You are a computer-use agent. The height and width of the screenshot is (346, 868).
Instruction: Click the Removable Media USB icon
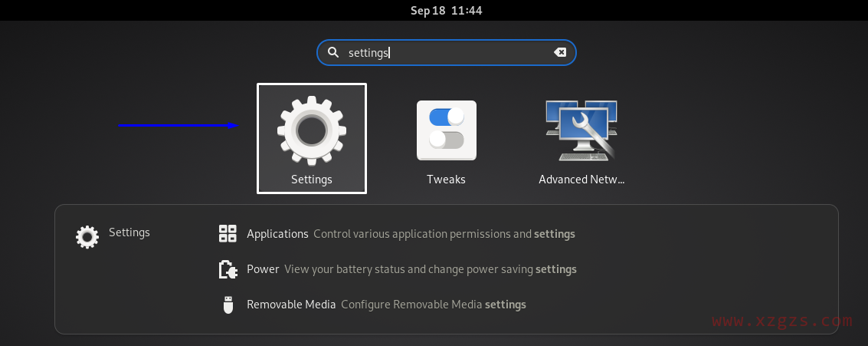tap(228, 305)
